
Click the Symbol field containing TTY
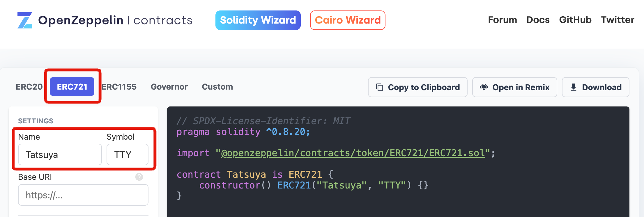click(x=128, y=154)
